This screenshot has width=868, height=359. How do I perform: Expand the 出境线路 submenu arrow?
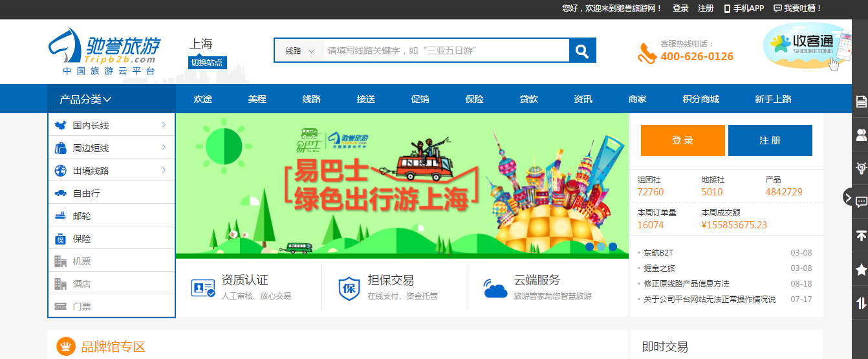tap(164, 170)
